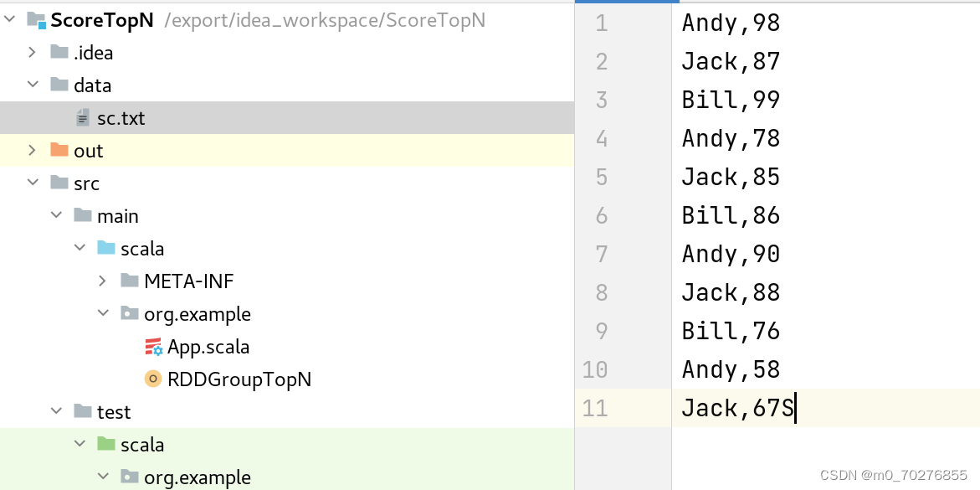The image size is (980, 490).
Task: Click the sc.txt text file icon
Action: 83,118
